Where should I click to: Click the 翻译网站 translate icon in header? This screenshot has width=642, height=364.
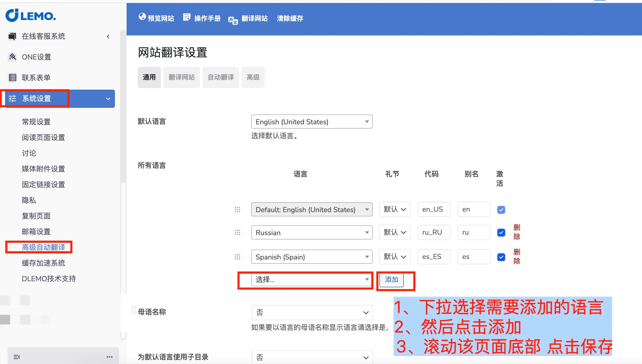coord(233,20)
